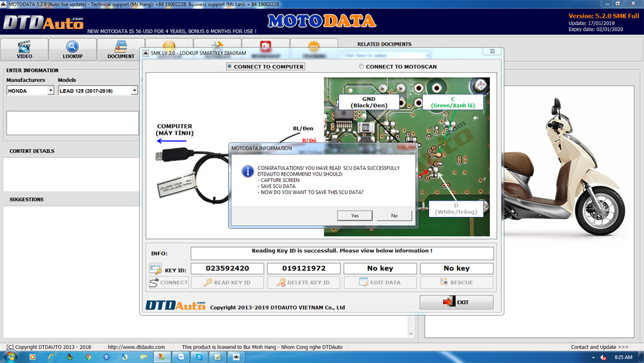Click the CONNECT button

pyautogui.click(x=169, y=282)
